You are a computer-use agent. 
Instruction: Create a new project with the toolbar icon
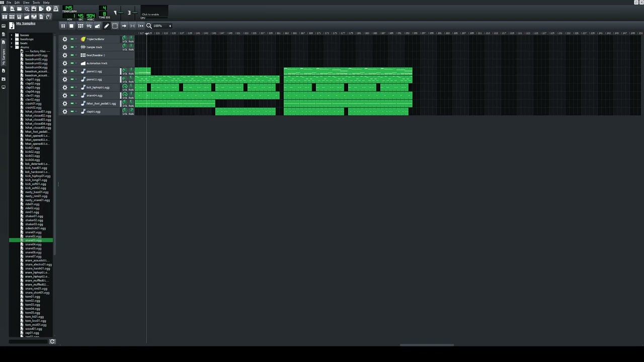(5, 9)
